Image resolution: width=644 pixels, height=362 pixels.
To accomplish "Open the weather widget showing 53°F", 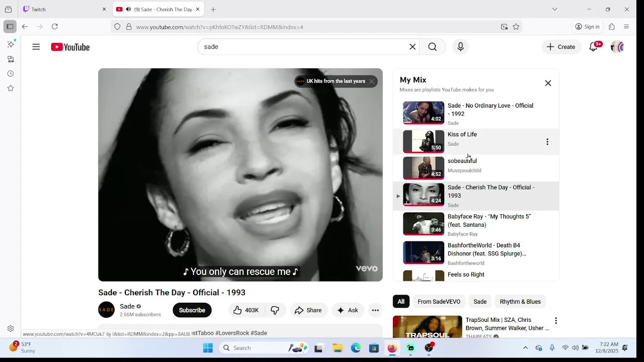I will tap(23, 347).
